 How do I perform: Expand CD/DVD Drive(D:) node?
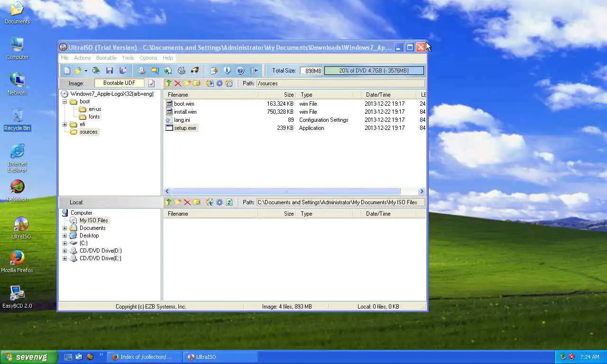point(65,251)
